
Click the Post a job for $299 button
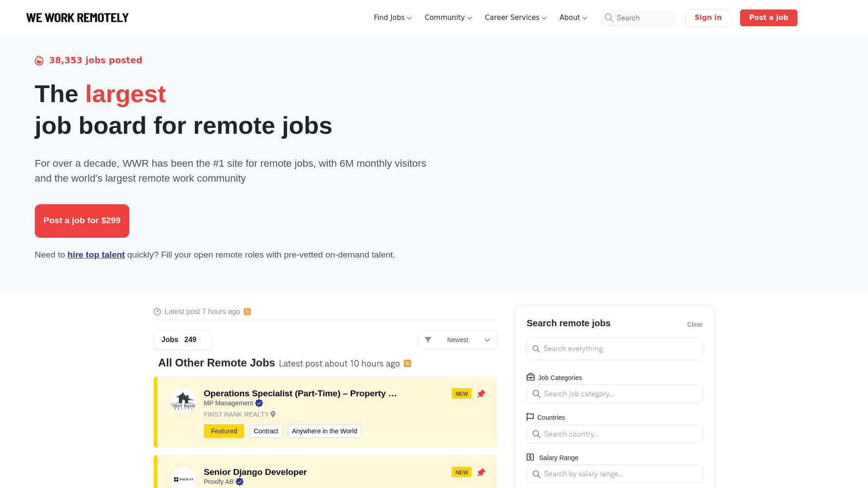[82, 221]
